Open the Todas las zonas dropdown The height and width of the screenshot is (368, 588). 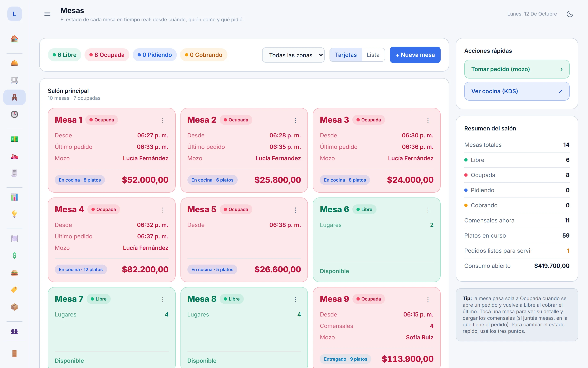point(293,55)
